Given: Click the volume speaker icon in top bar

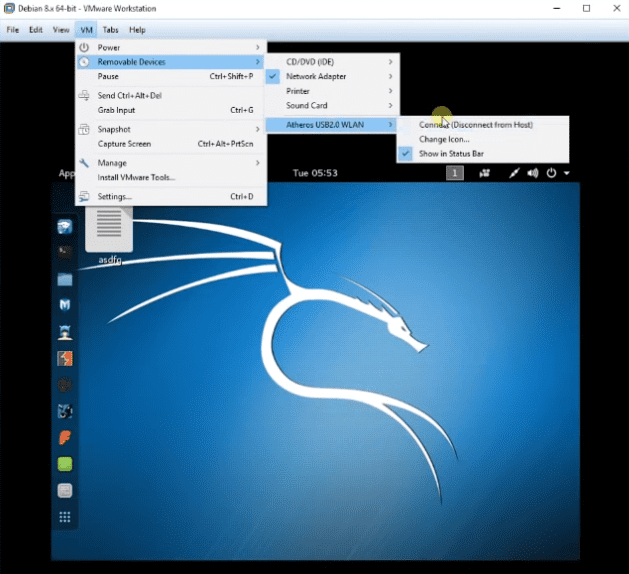Looking at the screenshot, I should [x=533, y=173].
